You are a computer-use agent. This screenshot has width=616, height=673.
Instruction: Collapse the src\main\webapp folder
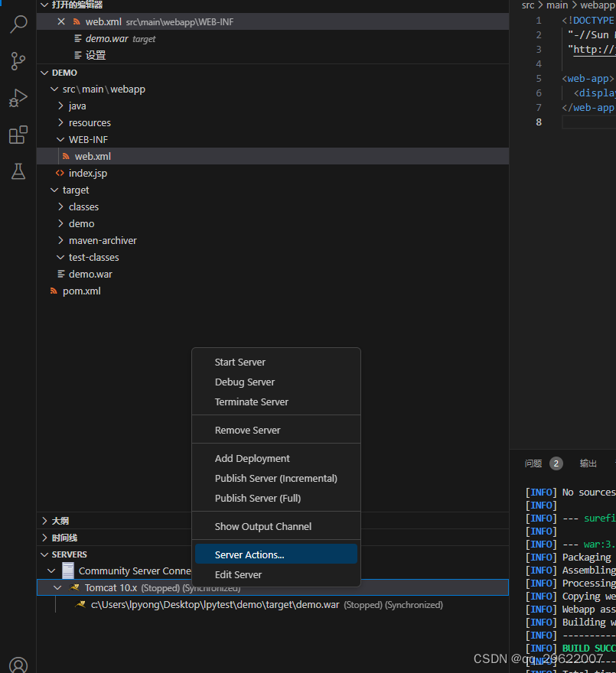pos(54,89)
